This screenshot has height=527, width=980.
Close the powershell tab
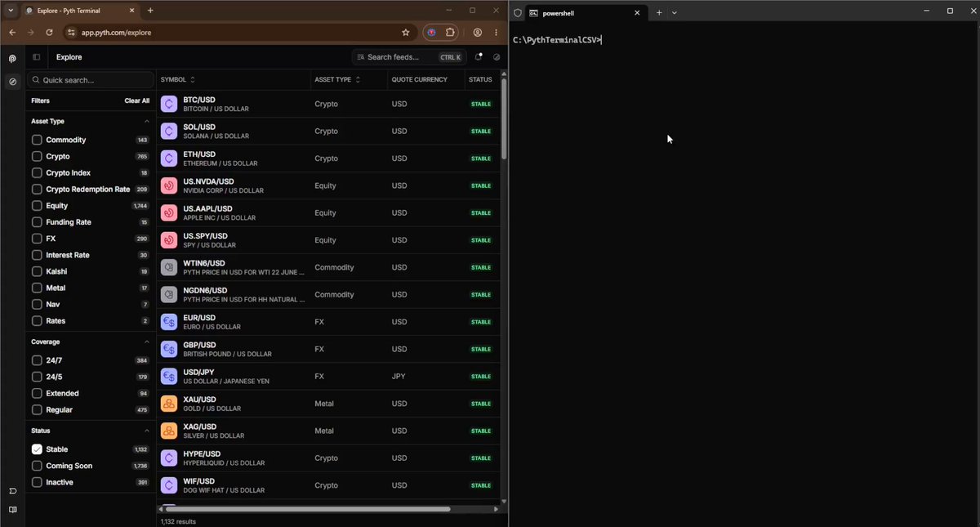tap(637, 12)
